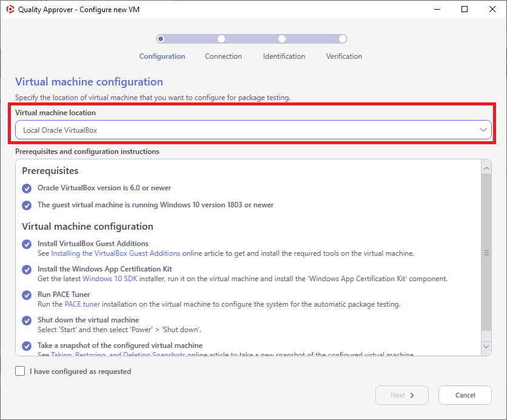
Task: Maximize the Configure new VM window
Action: pos(465,9)
